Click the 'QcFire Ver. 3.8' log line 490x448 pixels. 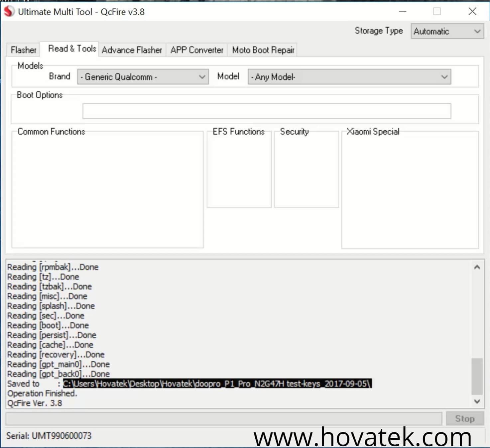(35, 403)
